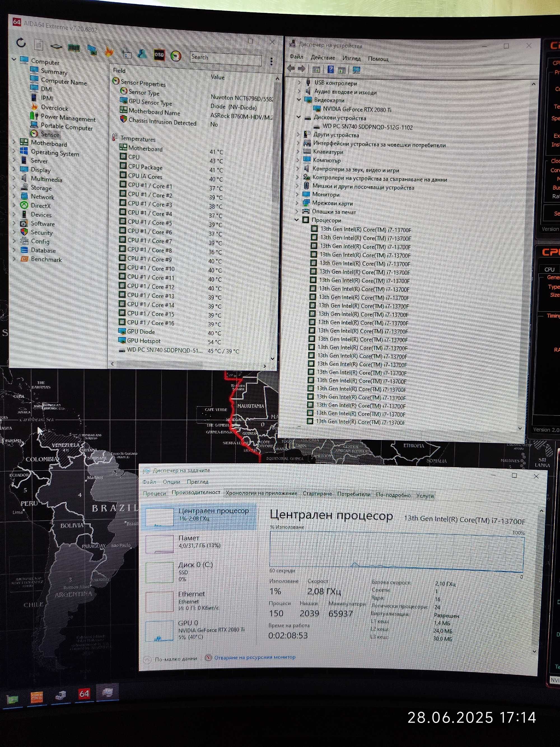Select Ethernet performance item

click(x=199, y=601)
